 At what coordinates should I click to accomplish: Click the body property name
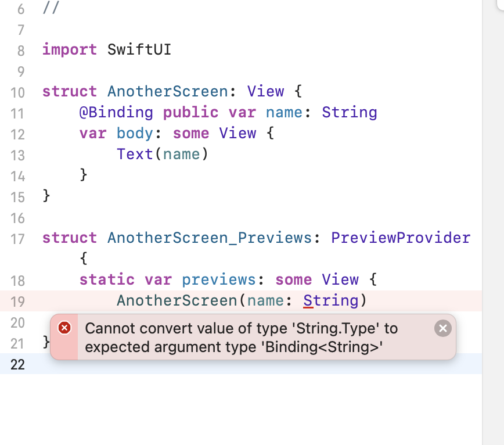tap(135, 133)
